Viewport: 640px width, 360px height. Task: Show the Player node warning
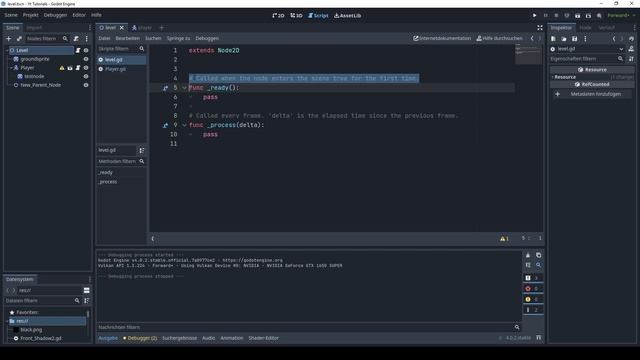click(x=62, y=68)
